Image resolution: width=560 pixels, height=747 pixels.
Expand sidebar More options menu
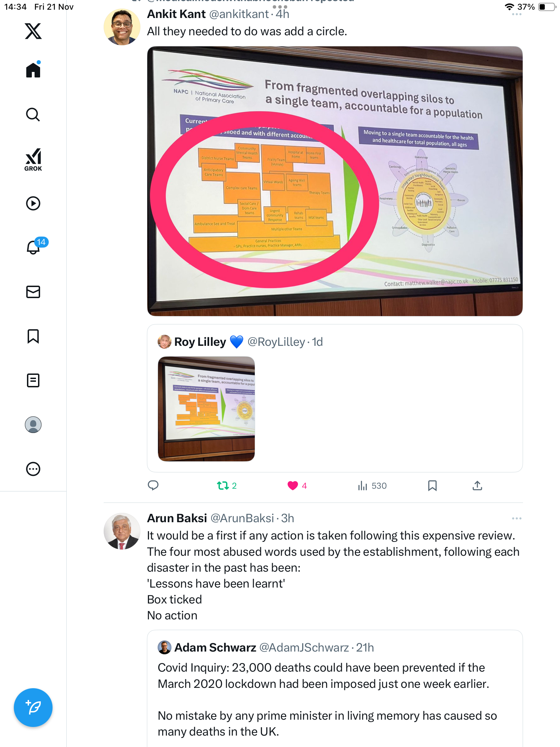[x=33, y=469]
